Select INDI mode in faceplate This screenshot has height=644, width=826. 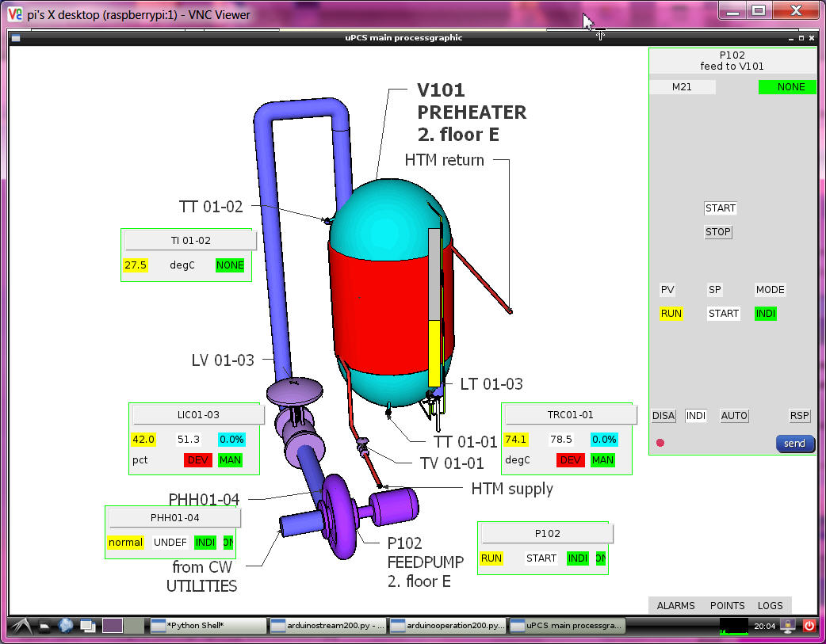point(696,416)
